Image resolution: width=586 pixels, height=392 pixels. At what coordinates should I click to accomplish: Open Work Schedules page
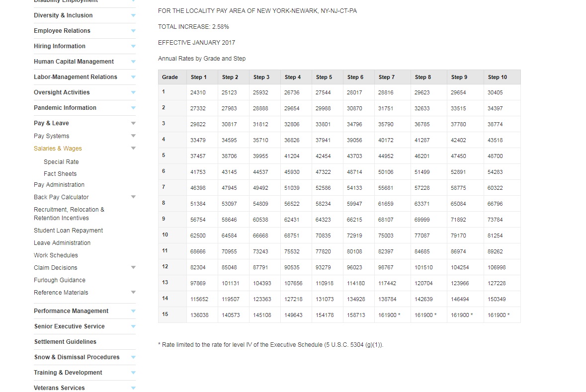point(56,255)
